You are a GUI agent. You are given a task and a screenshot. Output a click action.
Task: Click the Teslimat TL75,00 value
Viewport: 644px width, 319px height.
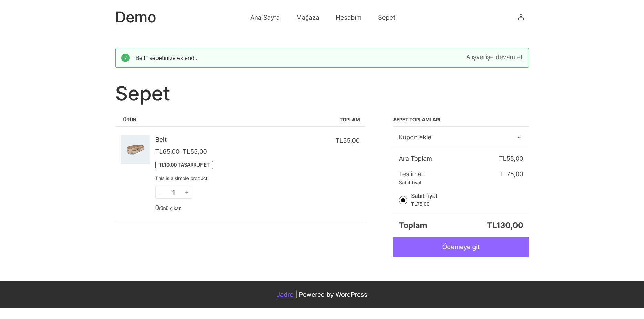coord(511,174)
